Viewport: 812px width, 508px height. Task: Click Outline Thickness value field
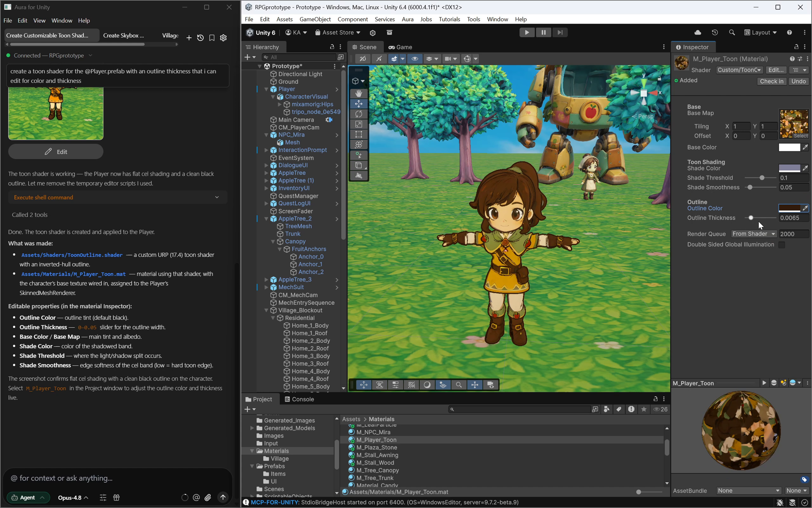click(793, 218)
